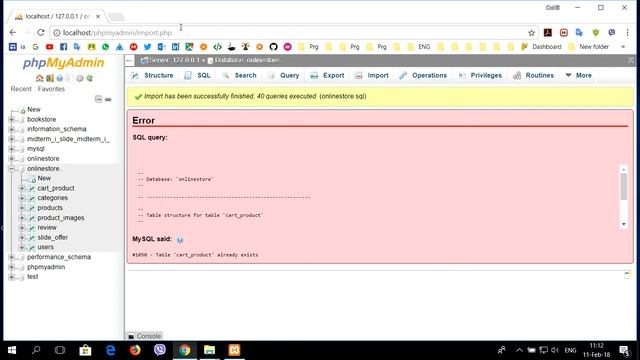
Task: Open the Windows Start menu
Action: [x=12, y=350]
